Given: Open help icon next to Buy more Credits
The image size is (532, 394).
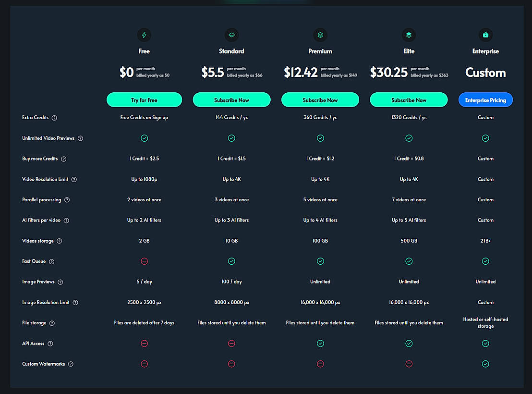Looking at the screenshot, I should (x=63, y=159).
